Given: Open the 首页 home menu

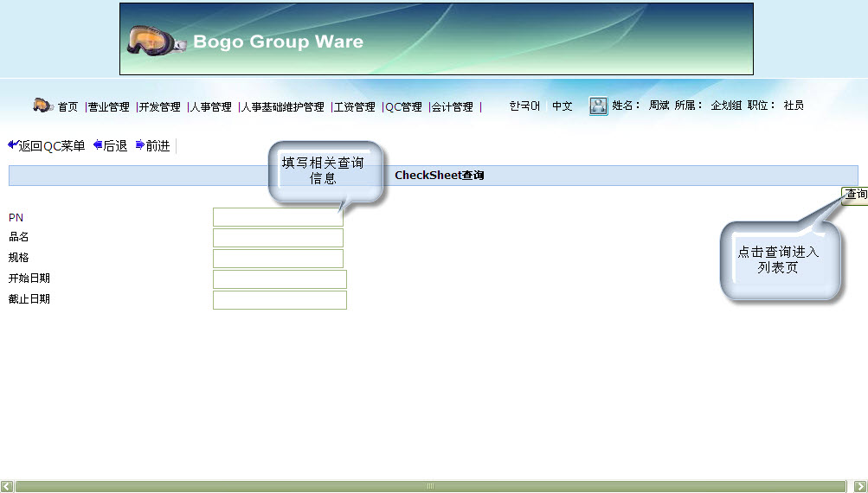Looking at the screenshot, I should [x=68, y=106].
